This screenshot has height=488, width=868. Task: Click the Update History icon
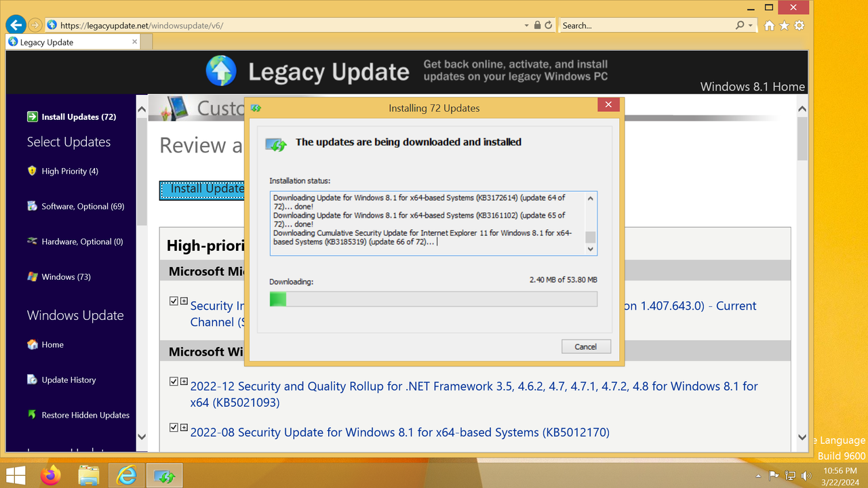(32, 380)
